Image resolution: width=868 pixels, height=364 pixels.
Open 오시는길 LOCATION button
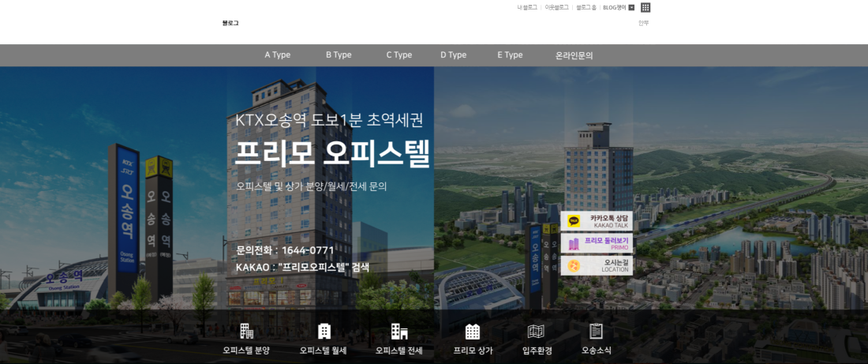597,265
